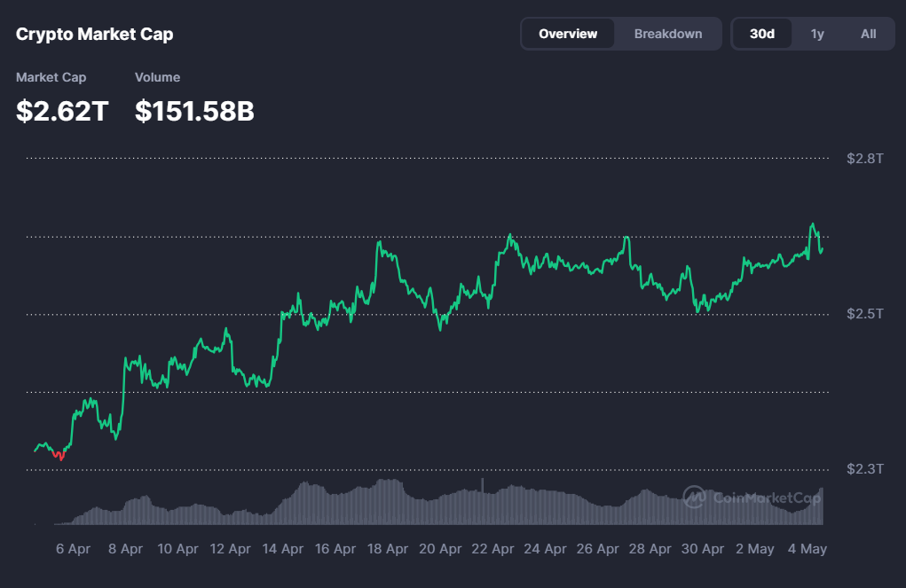Viewport: 906px width, 588px height.
Task: Click the 14 Apr date label
Action: pos(282,549)
